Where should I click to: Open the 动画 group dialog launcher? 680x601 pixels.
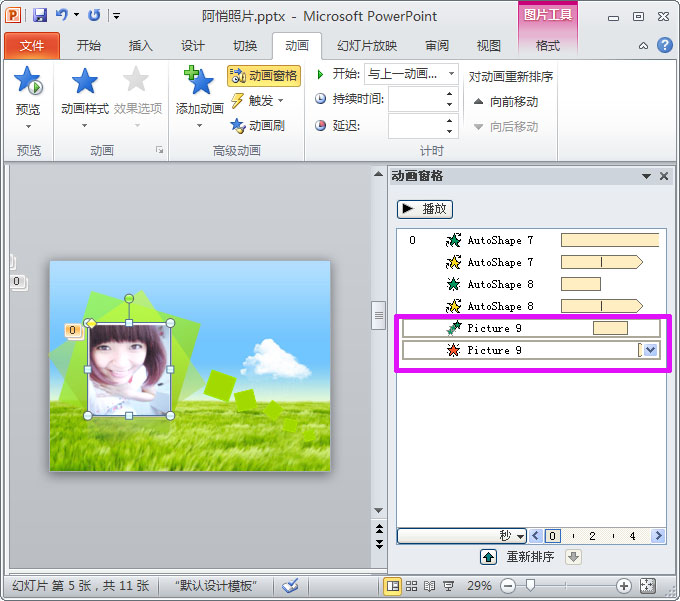[160, 150]
